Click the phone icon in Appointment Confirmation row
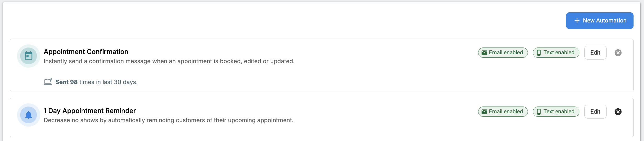Viewport: 644px width, 141px height. click(539, 52)
